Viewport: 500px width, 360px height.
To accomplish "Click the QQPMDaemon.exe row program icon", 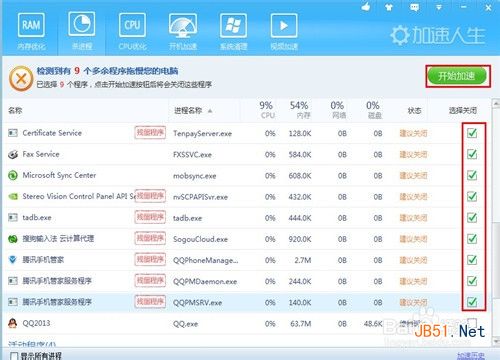I will coord(13,281).
